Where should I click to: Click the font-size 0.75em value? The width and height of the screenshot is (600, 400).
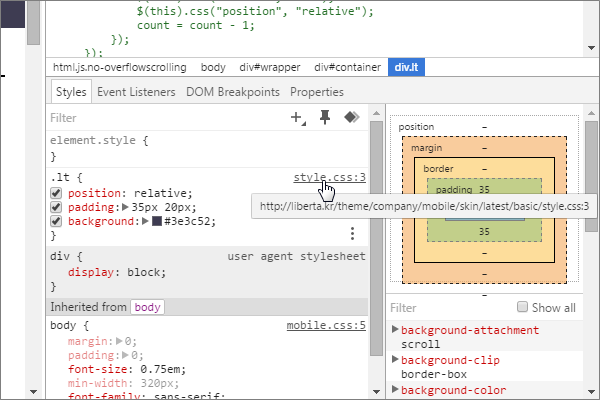tap(160, 369)
